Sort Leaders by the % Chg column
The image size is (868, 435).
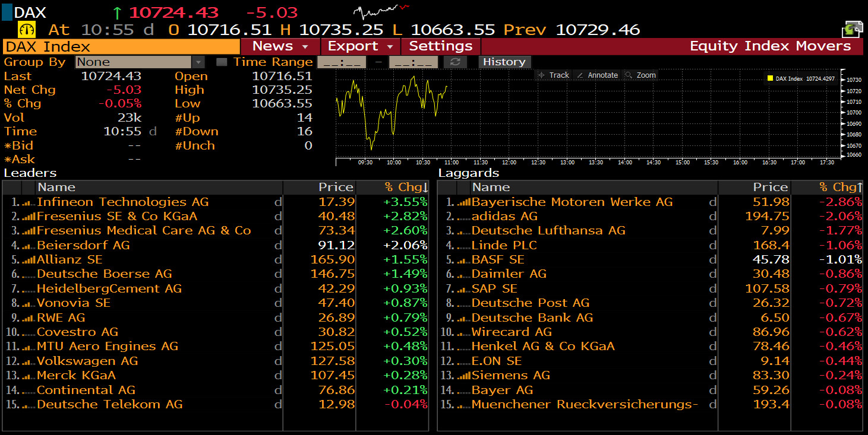click(x=392, y=188)
